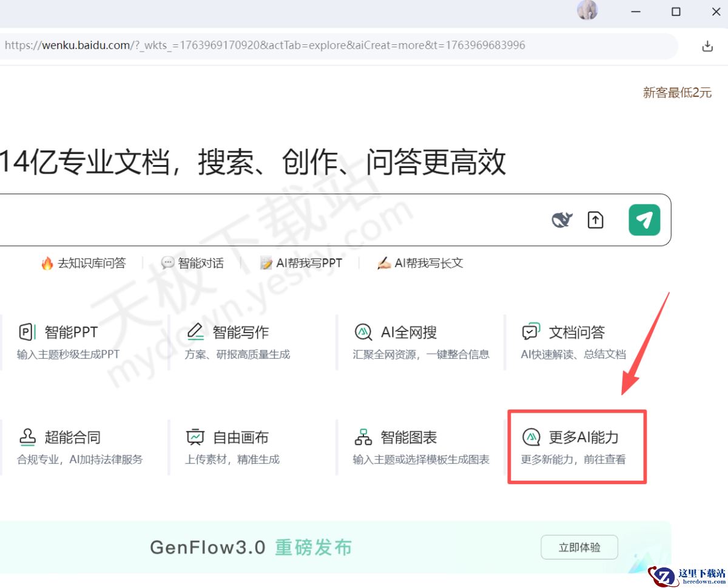Open the AI帮我写长文 entry
728x588 pixels.
pos(420,262)
